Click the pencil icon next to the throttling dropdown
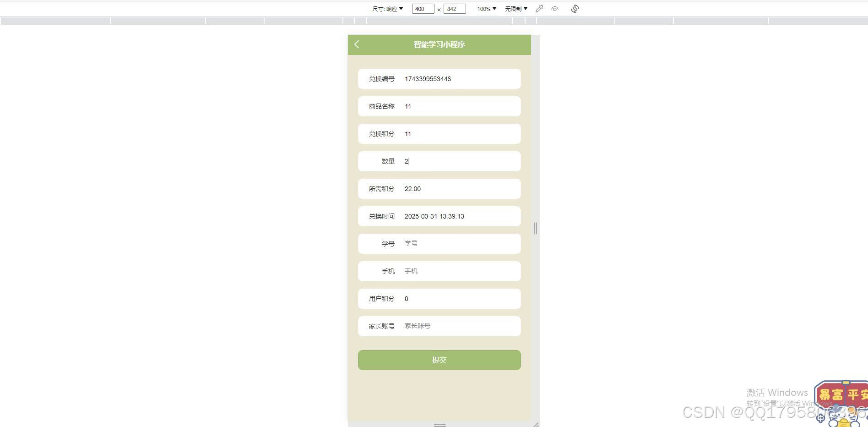The image size is (868, 427). (539, 8)
